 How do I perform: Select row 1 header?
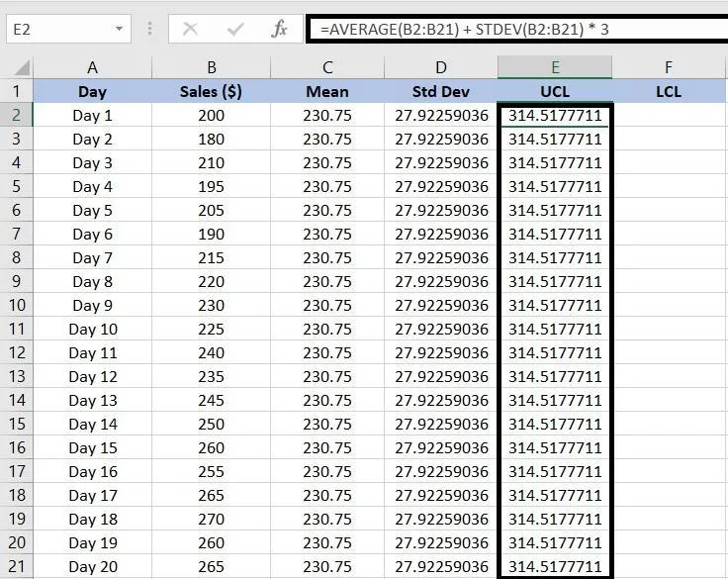coord(16,91)
